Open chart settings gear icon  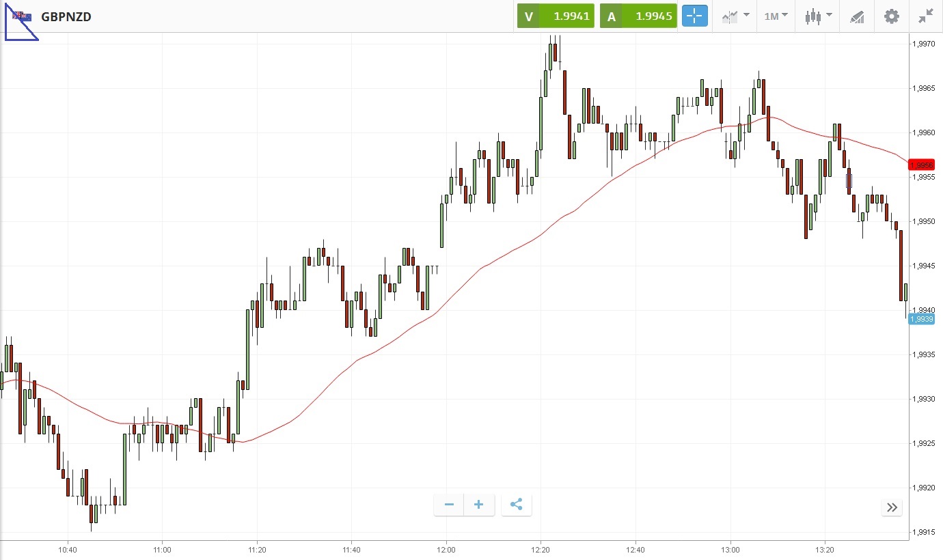[x=892, y=16]
